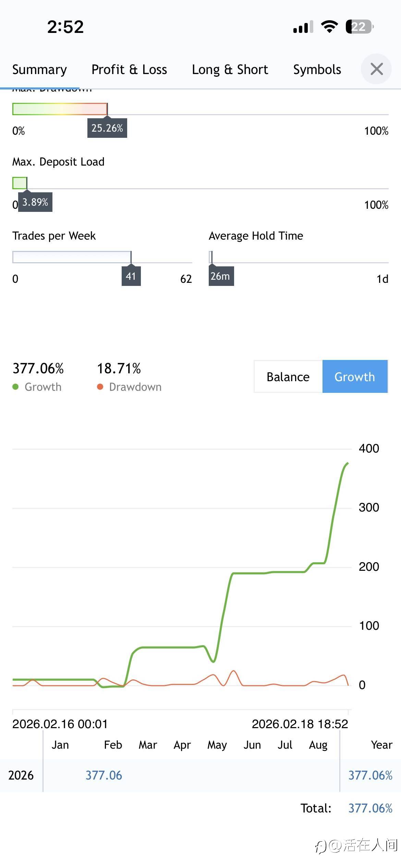Viewport: 401px width, 868px height.
Task: Tap the Wi-Fi status bar icon
Action: click(x=329, y=27)
